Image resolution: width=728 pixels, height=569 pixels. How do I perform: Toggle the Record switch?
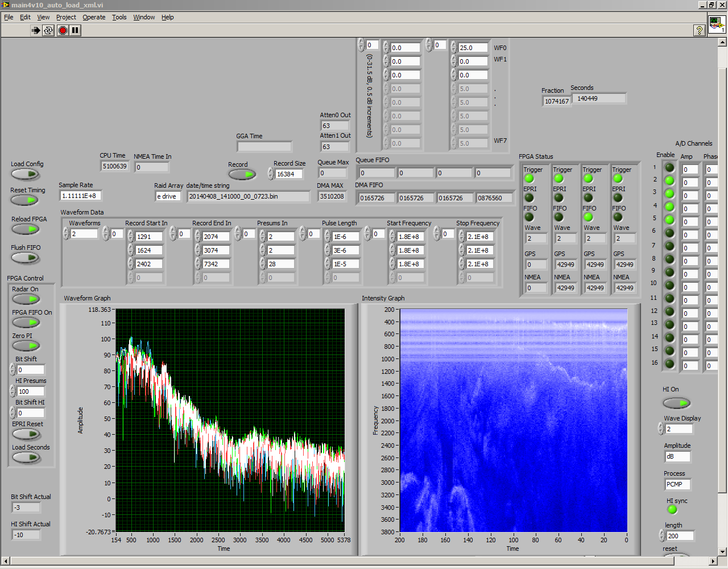coord(242,175)
